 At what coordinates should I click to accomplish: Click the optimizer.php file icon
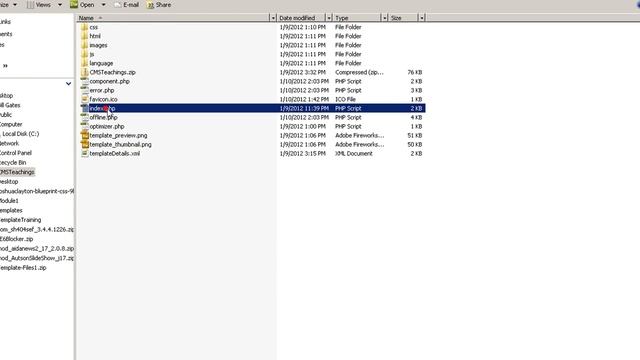coord(84,126)
